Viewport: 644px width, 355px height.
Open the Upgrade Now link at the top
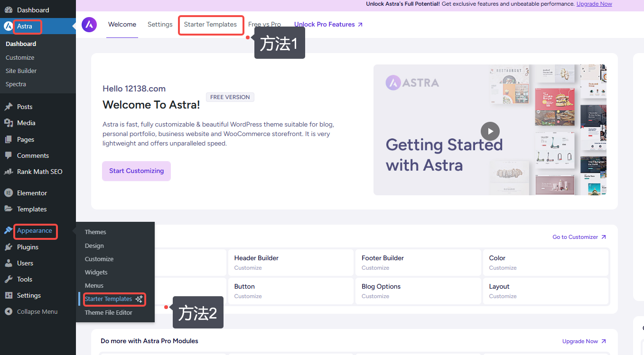point(594,3)
